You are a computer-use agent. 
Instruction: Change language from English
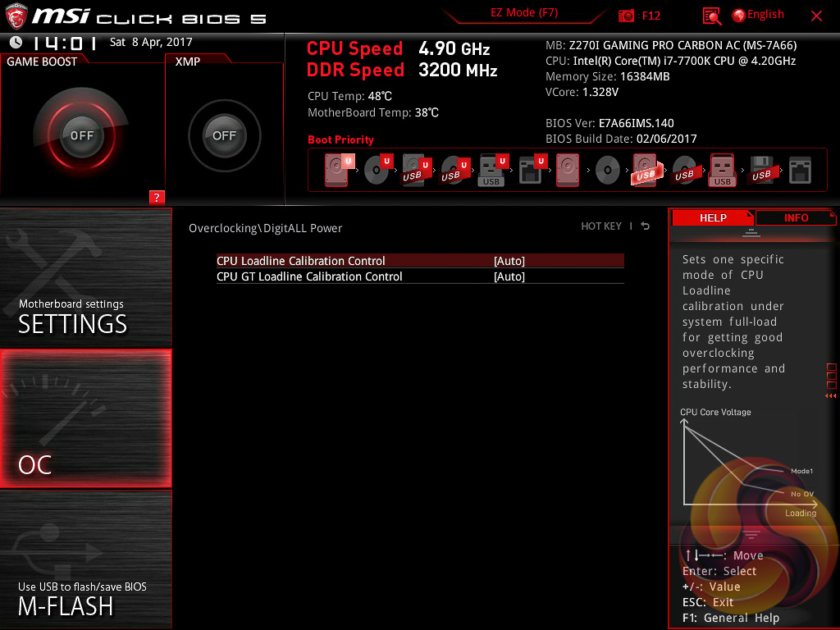[x=759, y=15]
